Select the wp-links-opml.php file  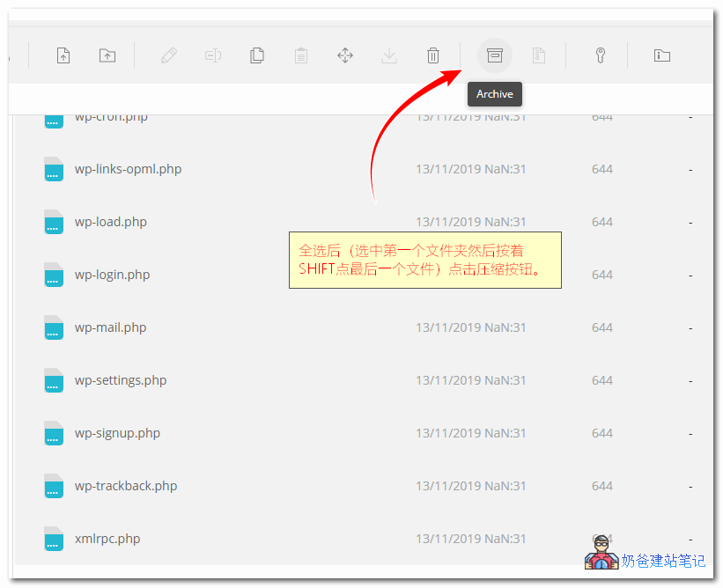128,169
